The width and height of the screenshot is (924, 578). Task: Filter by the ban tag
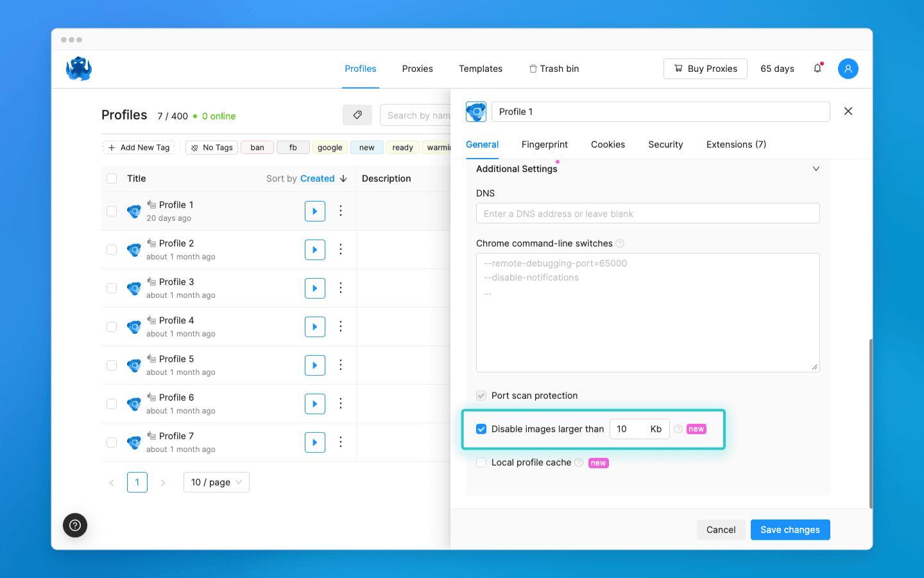[x=257, y=148]
